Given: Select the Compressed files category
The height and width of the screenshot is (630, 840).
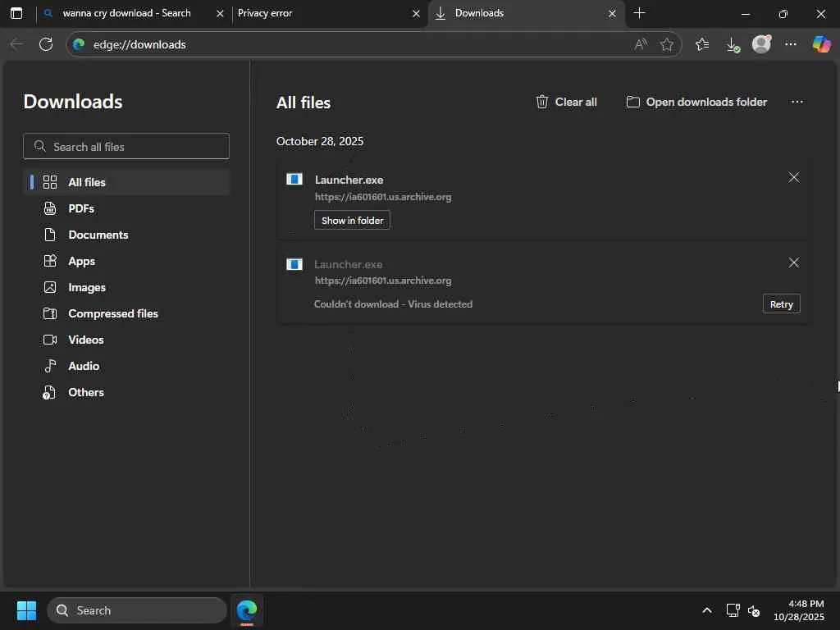Looking at the screenshot, I should tap(113, 313).
